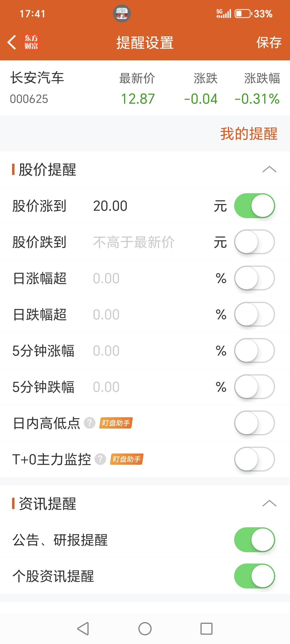This screenshot has width=290, height=644.
Task: Tap the 东方财富 logo icon
Action: (x=31, y=42)
